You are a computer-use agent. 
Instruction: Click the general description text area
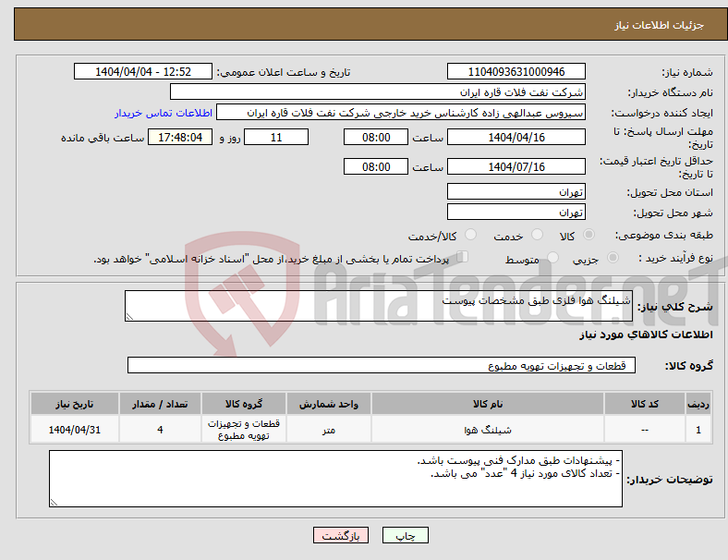point(379,306)
